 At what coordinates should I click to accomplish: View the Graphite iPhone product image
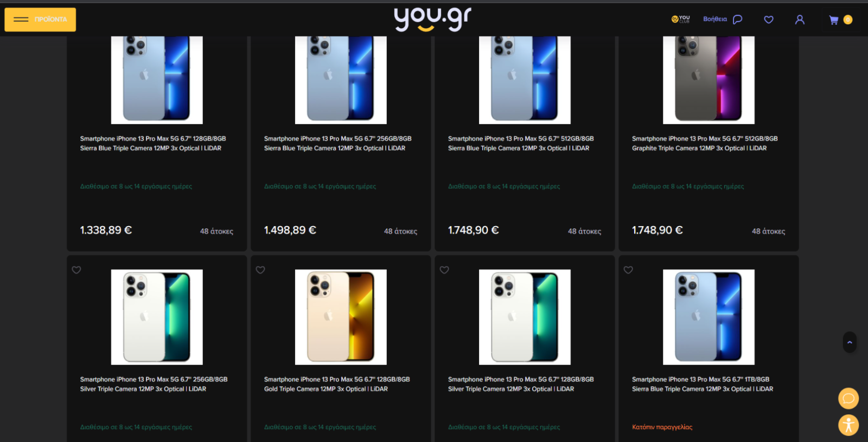(x=709, y=80)
